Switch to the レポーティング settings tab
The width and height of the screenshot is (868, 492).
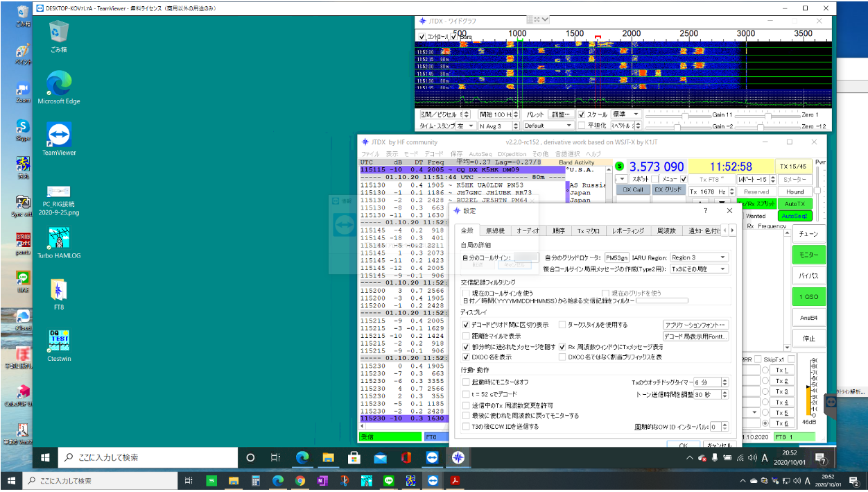coord(628,230)
